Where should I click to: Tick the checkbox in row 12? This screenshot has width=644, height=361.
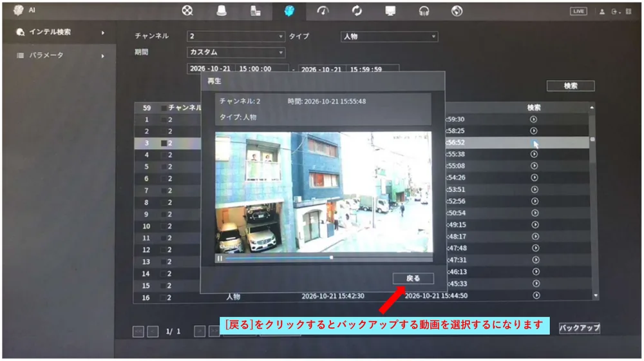tap(164, 250)
